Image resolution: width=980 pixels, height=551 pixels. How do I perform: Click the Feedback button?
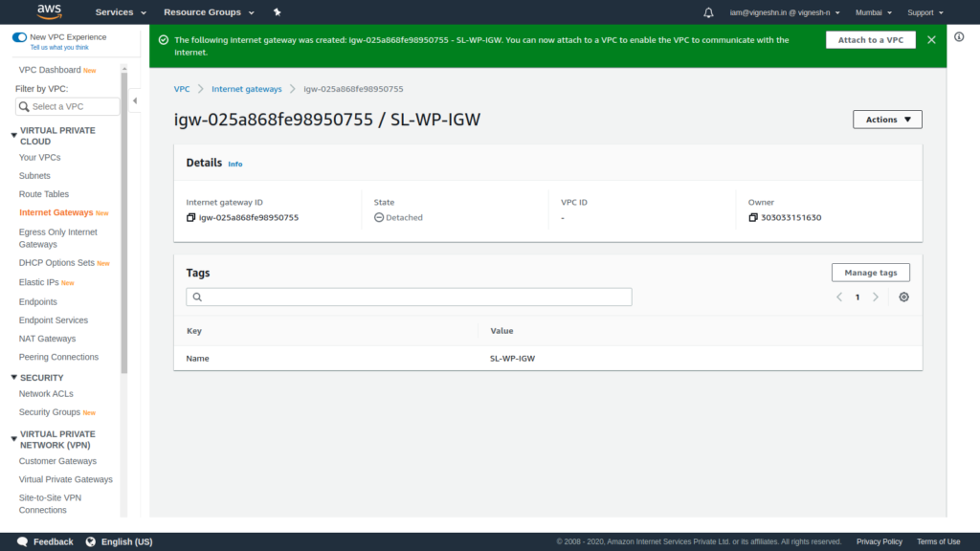tap(45, 541)
